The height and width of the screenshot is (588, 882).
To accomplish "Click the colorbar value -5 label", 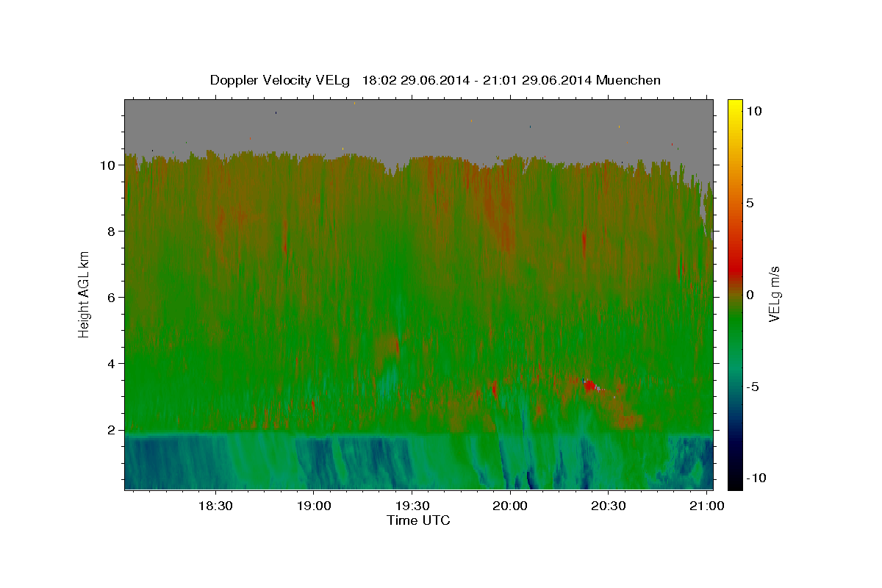I will coord(754,387).
